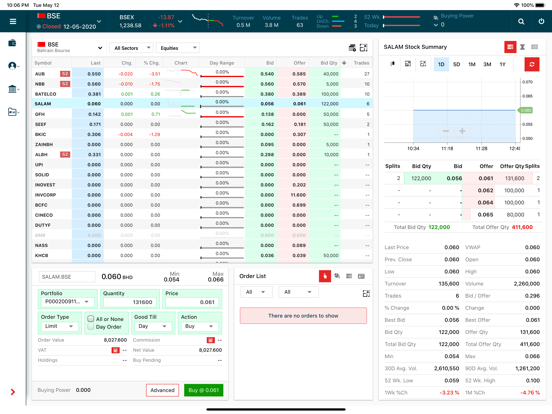Open the BSE market dropdown in the header
Screen dimensions: 552x414
[x=99, y=21]
